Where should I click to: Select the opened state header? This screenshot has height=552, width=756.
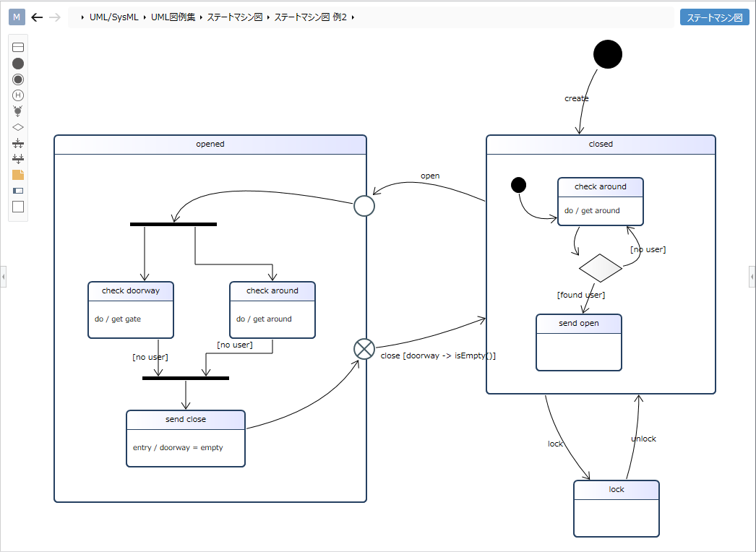pos(210,145)
